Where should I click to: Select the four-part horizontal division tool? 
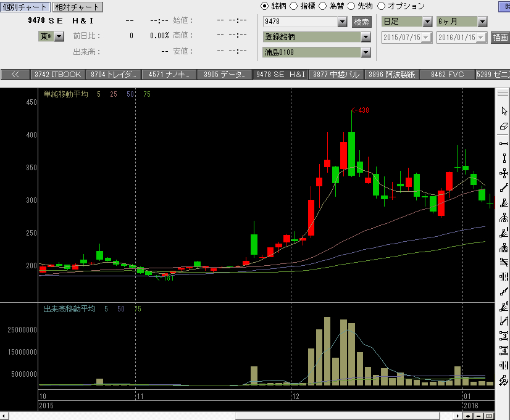(x=504, y=351)
